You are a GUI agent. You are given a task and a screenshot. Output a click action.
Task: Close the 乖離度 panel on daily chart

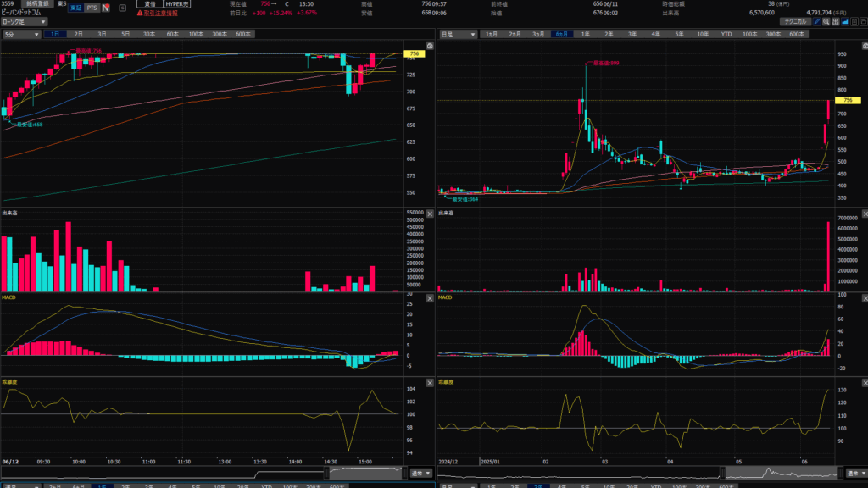tap(865, 383)
